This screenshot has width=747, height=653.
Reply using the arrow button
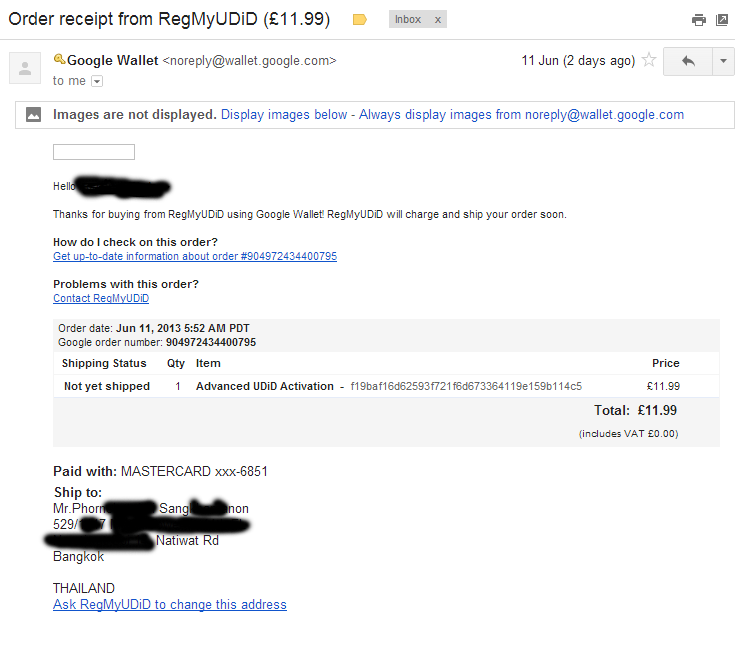pos(688,61)
